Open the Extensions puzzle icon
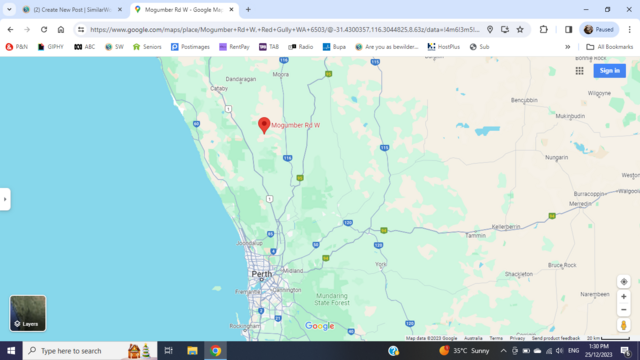The width and height of the screenshot is (640, 360). click(543, 29)
